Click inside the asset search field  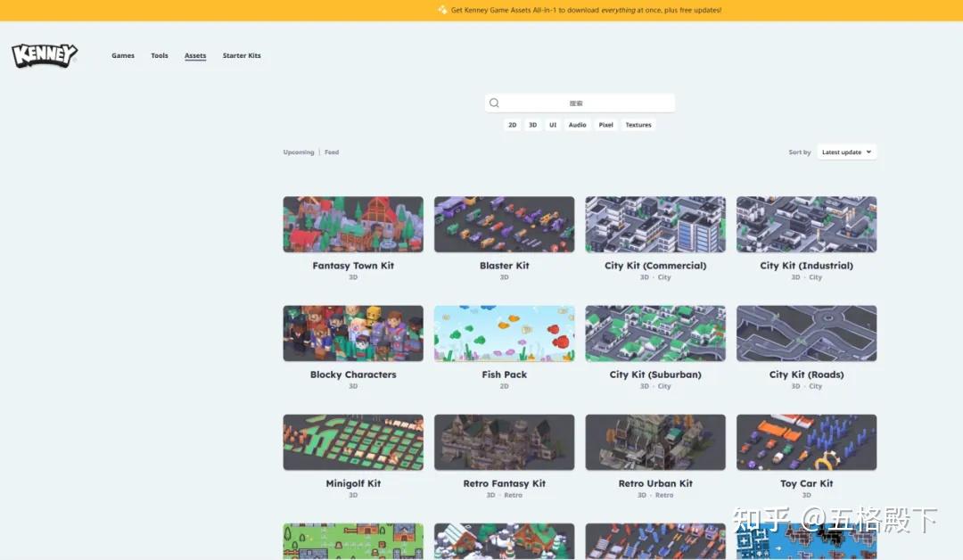point(580,103)
